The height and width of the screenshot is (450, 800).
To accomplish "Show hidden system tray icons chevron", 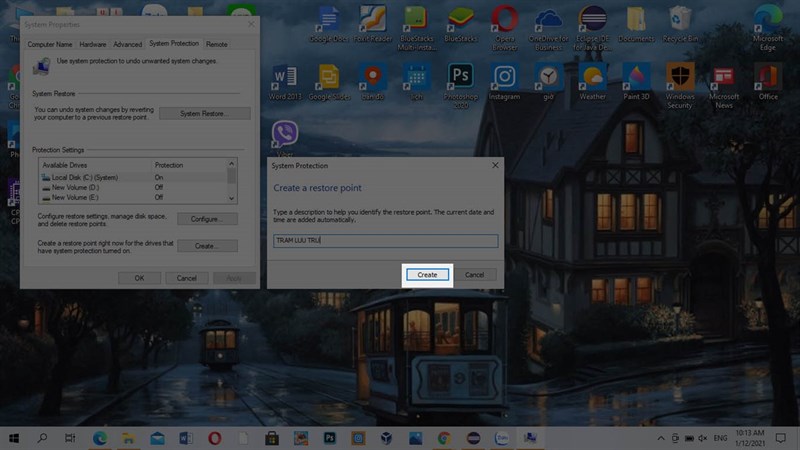I will (661, 438).
